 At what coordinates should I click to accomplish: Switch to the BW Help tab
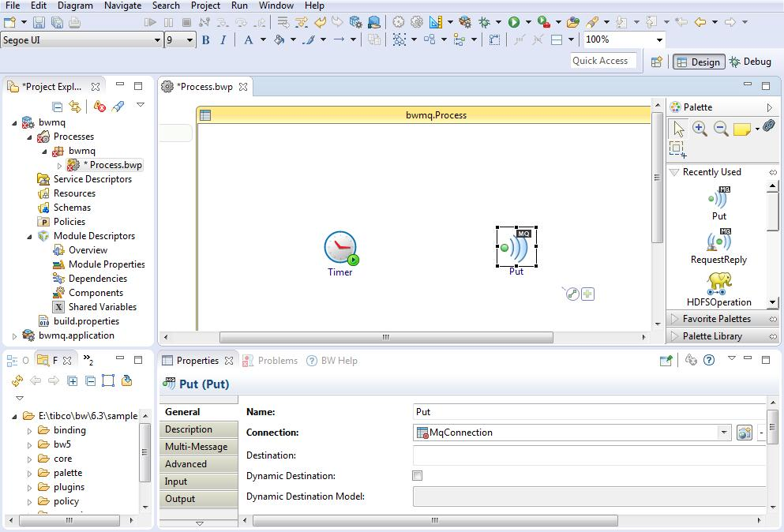coord(332,361)
